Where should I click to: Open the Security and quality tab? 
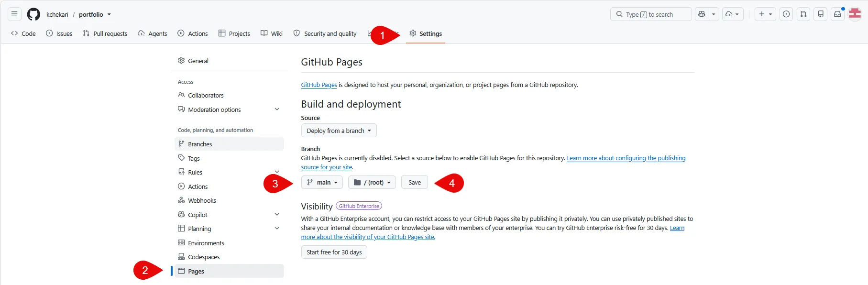click(x=325, y=33)
